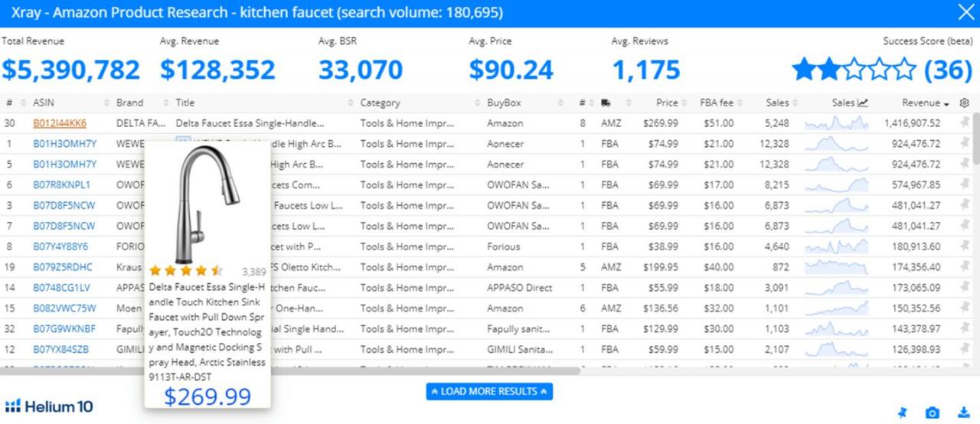
Task: Pin the row with revenue 126,398.93
Action: (x=965, y=349)
